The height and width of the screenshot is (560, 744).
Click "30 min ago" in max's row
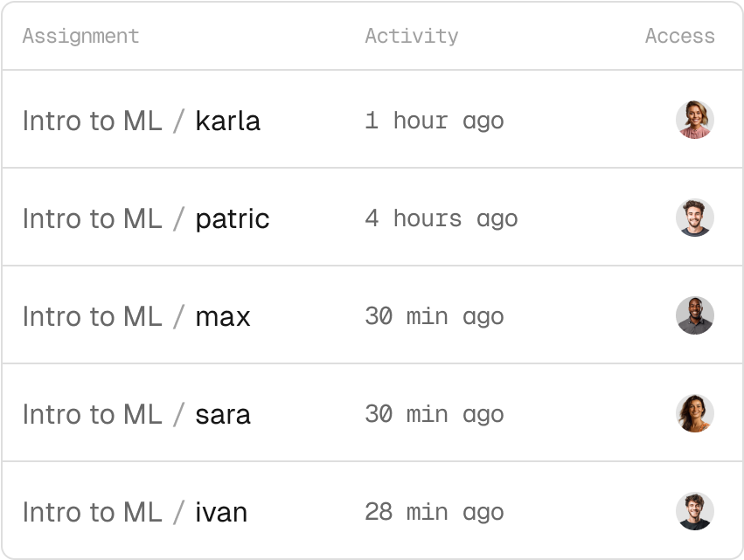tap(434, 316)
